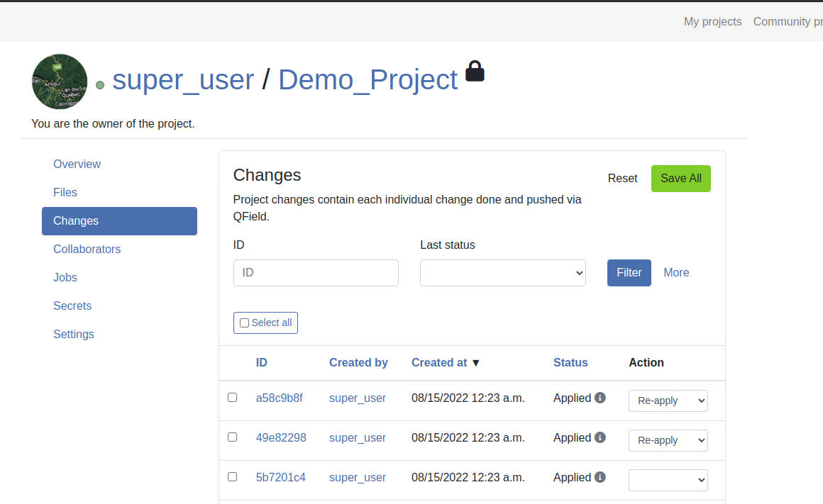This screenshot has width=823, height=504.
Task: Tick checkbox for change a58c9b8f
Action: tap(233, 398)
